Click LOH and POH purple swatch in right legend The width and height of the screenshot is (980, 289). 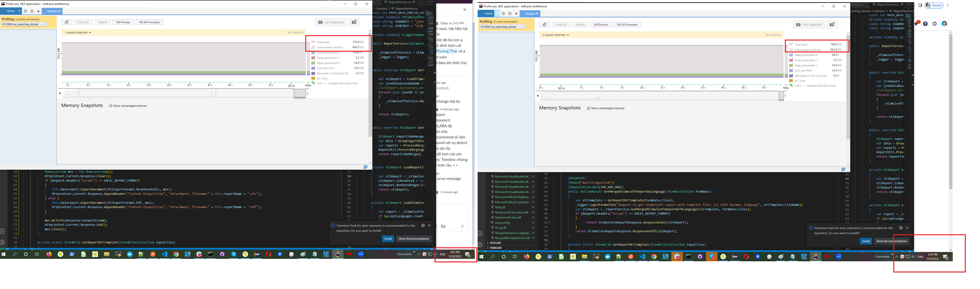click(x=791, y=70)
